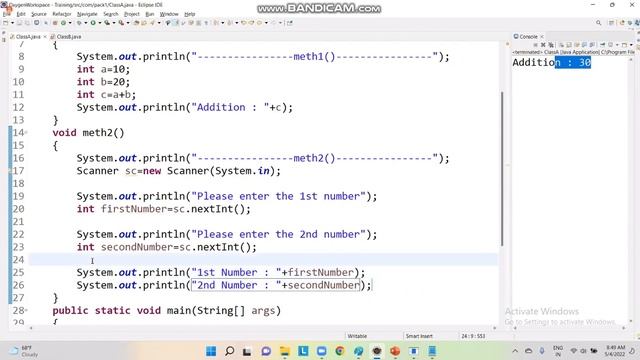The width and height of the screenshot is (640, 360).
Task: Click 'int secondNumber=sc.nextInt();' line
Action: point(167,247)
